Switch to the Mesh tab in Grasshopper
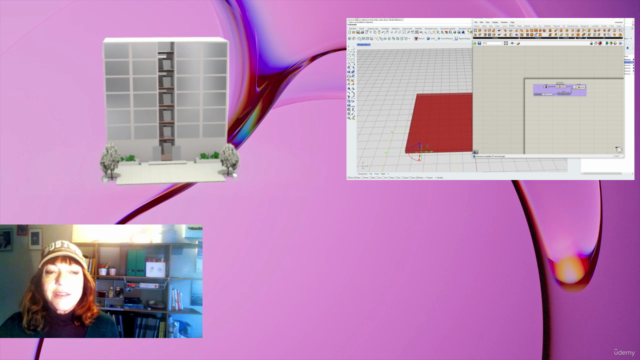Image resolution: width=640 pixels, height=360 pixels. click(520, 26)
